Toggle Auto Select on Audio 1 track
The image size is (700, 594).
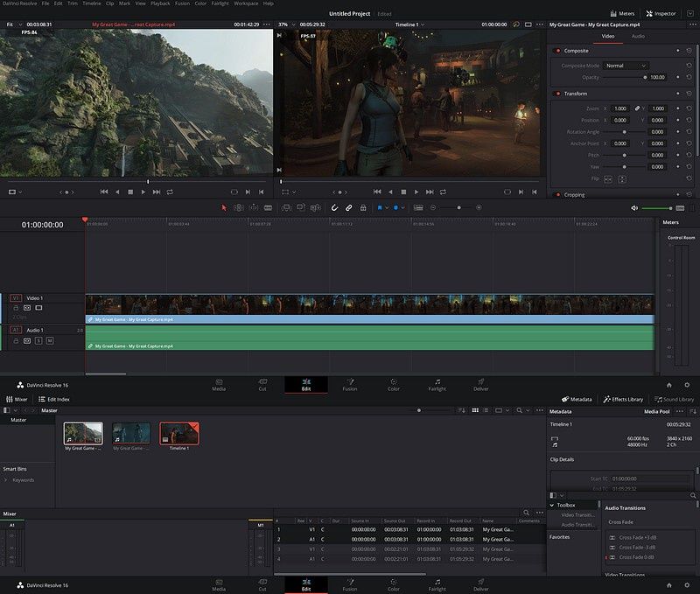pos(27,341)
